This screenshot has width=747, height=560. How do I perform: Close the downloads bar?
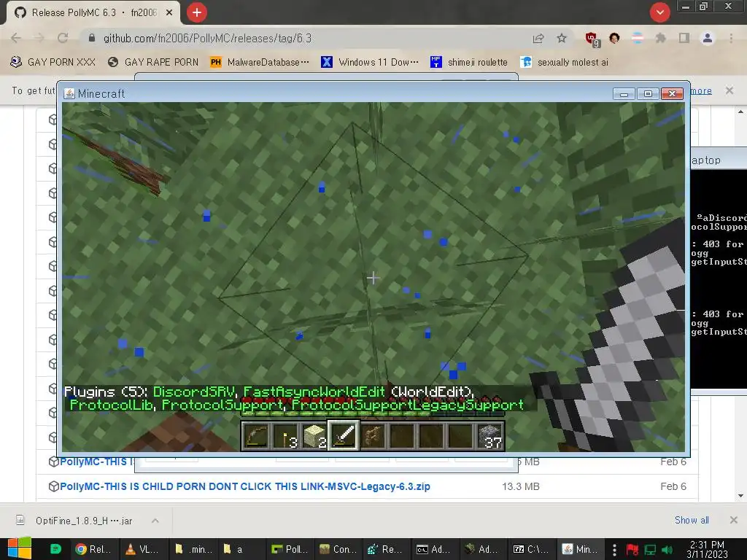[x=734, y=520]
